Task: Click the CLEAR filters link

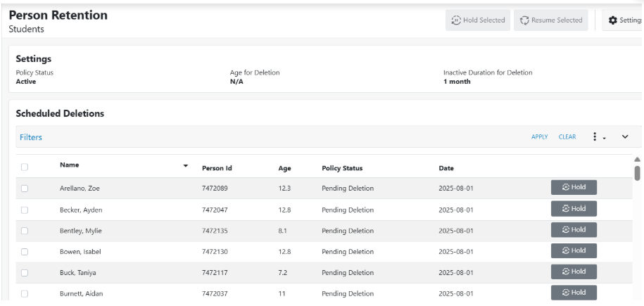Action: point(567,137)
